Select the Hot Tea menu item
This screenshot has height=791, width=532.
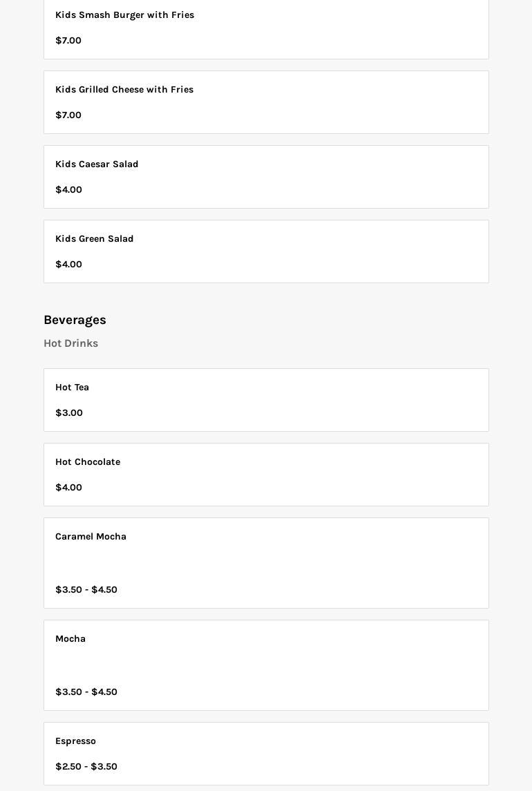73,388
